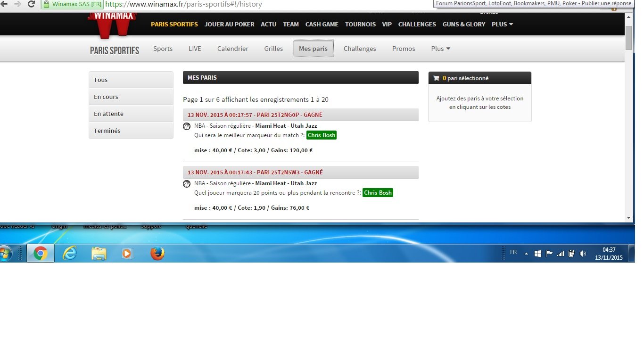Filter bets by En attente
This screenshot has width=644, height=362.
(x=131, y=114)
